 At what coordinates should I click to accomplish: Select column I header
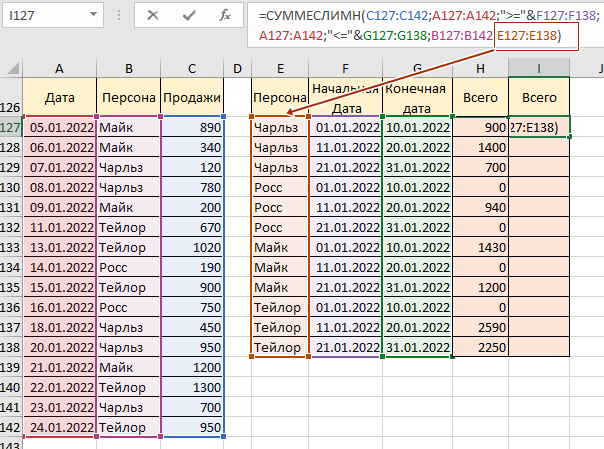pyautogui.click(x=539, y=69)
